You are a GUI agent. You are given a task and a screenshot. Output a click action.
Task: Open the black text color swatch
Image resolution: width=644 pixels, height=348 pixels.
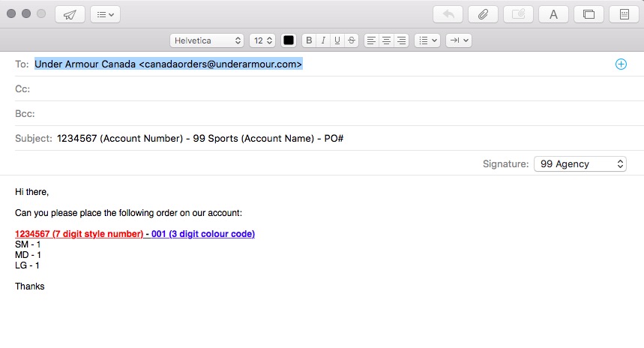point(289,40)
